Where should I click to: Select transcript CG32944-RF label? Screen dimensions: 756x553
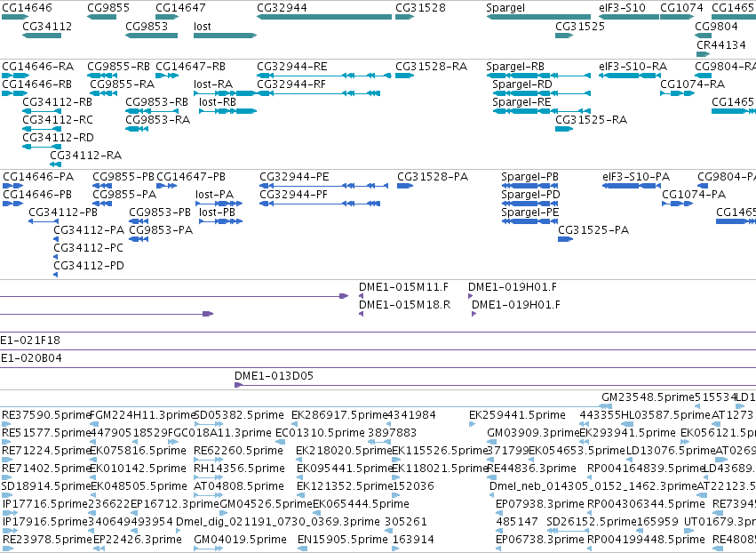pos(291,84)
